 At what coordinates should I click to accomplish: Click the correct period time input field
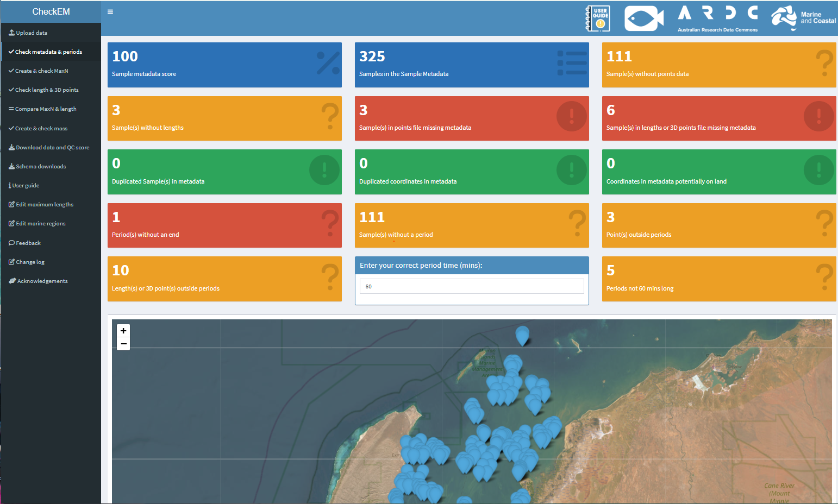(x=471, y=286)
